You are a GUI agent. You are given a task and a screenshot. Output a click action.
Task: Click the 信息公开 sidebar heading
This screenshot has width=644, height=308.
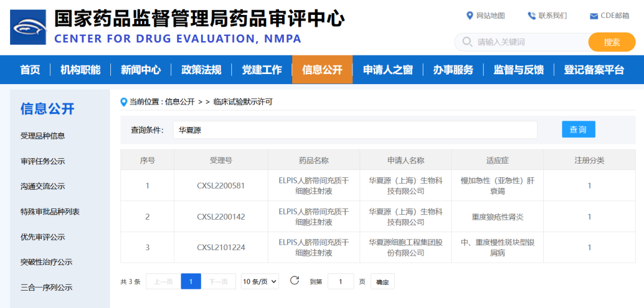click(x=48, y=109)
